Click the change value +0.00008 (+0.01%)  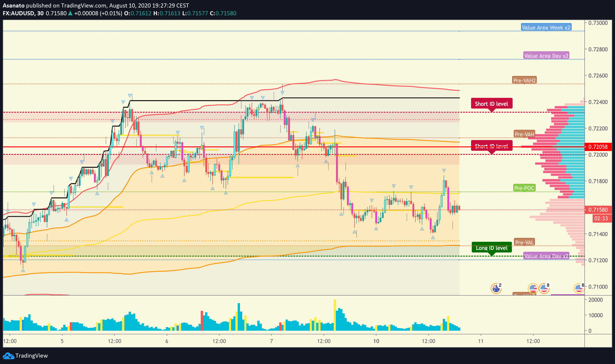pyautogui.click(x=98, y=13)
